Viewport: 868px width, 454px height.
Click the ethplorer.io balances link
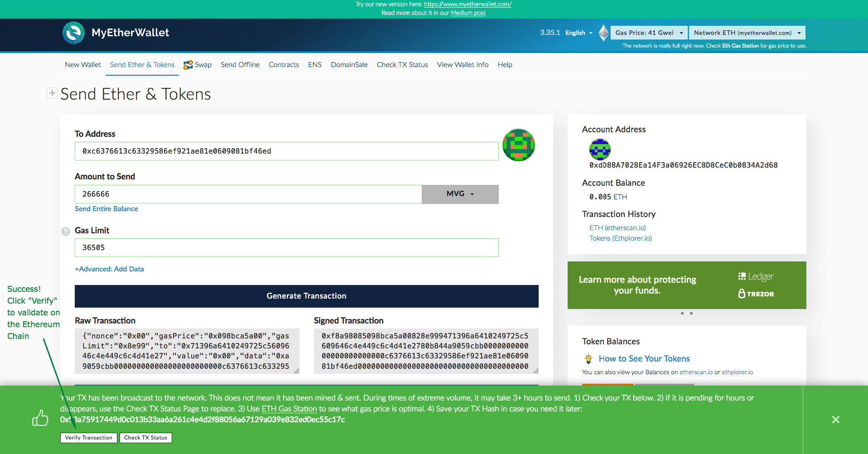pos(738,372)
